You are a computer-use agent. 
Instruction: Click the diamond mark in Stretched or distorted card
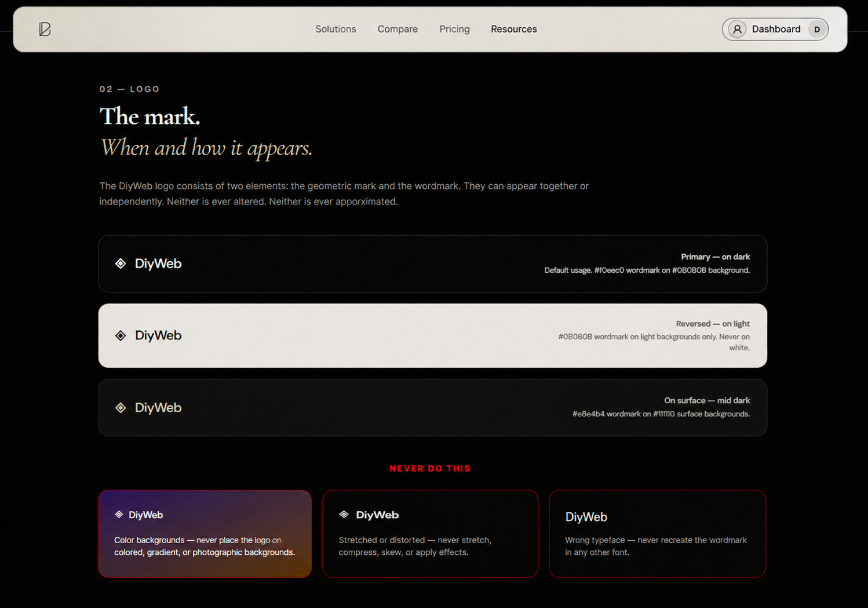[x=344, y=514]
